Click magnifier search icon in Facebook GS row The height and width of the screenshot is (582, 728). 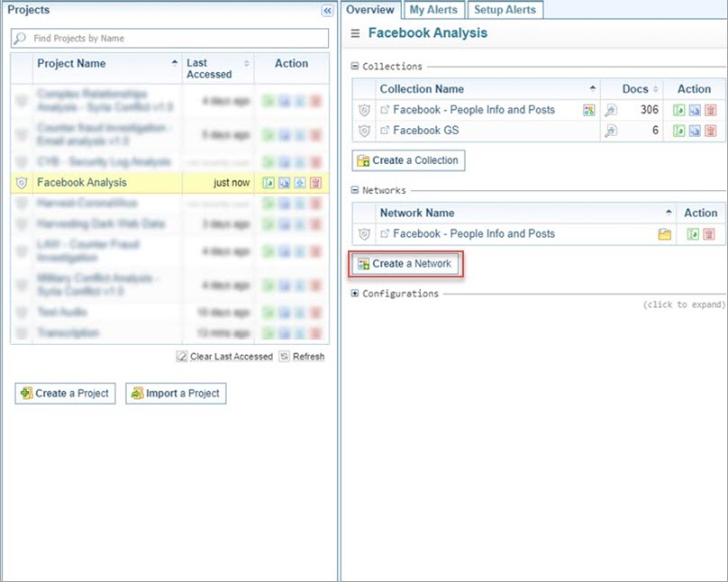(x=610, y=131)
